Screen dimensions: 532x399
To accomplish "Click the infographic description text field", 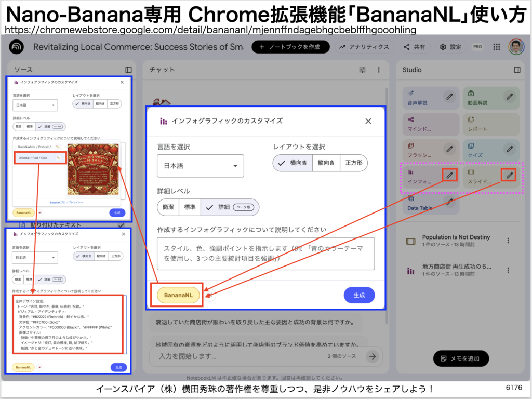I will (x=265, y=254).
